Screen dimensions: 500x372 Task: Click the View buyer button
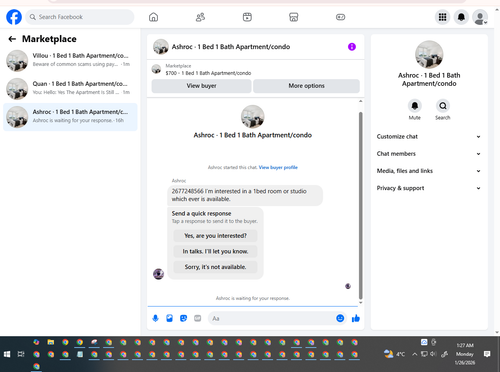pos(201,86)
